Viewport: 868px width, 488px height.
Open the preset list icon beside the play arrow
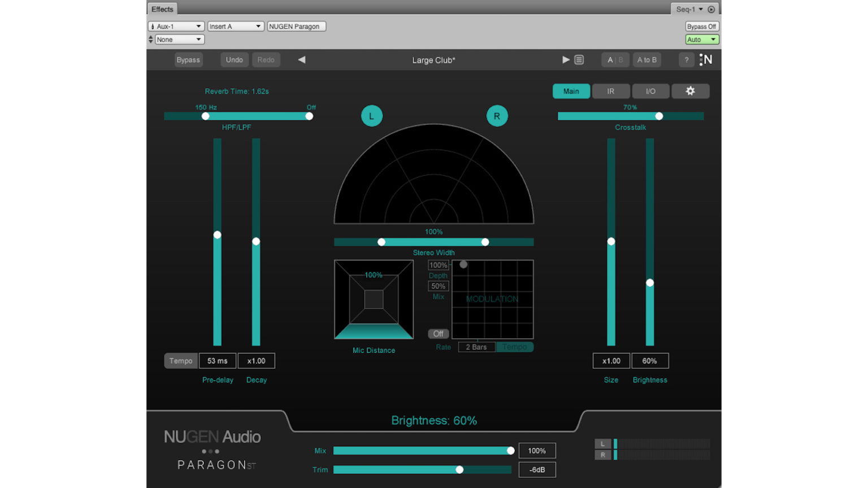click(579, 59)
